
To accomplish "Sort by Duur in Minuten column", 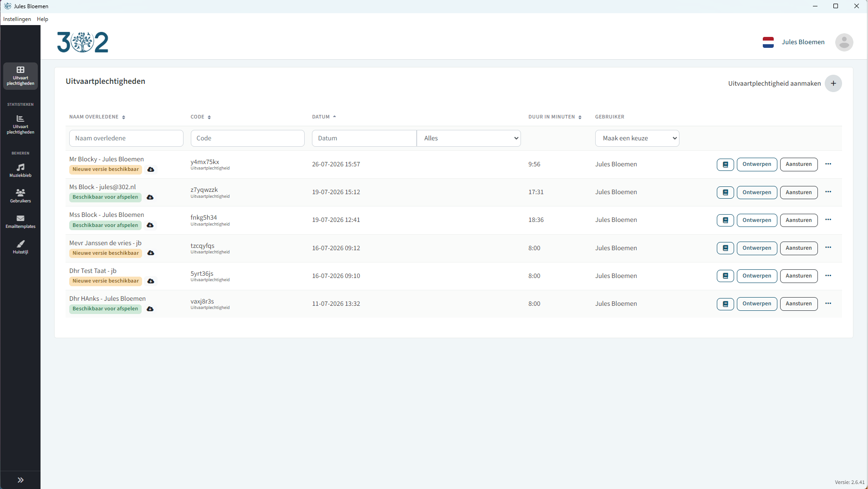I will pyautogui.click(x=555, y=117).
